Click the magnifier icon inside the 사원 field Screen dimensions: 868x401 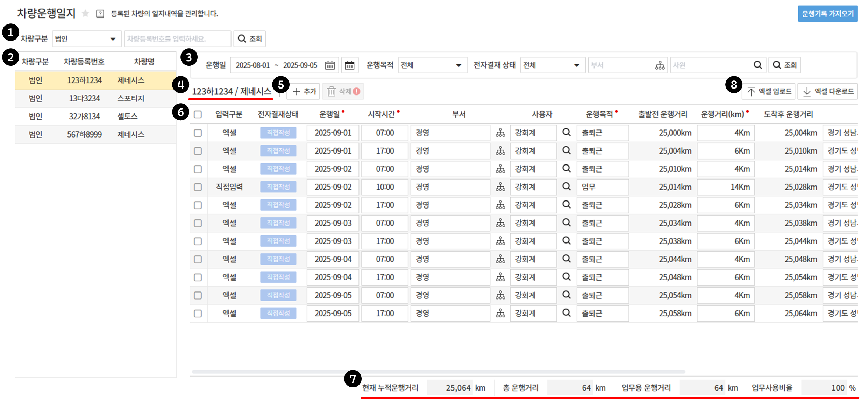[757, 65]
